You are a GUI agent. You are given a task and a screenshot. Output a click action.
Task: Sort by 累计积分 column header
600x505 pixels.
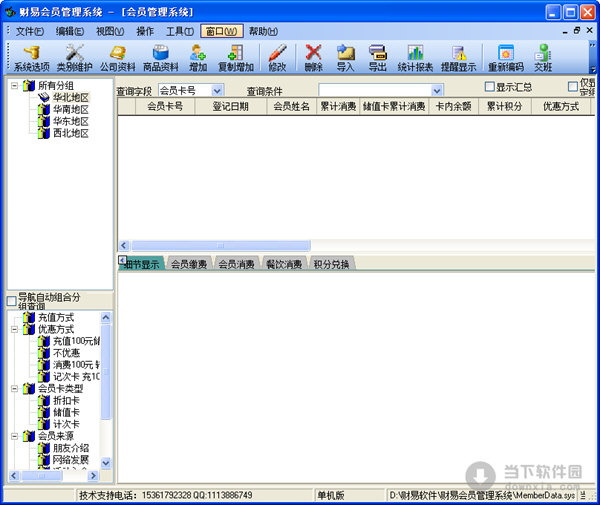(505, 106)
